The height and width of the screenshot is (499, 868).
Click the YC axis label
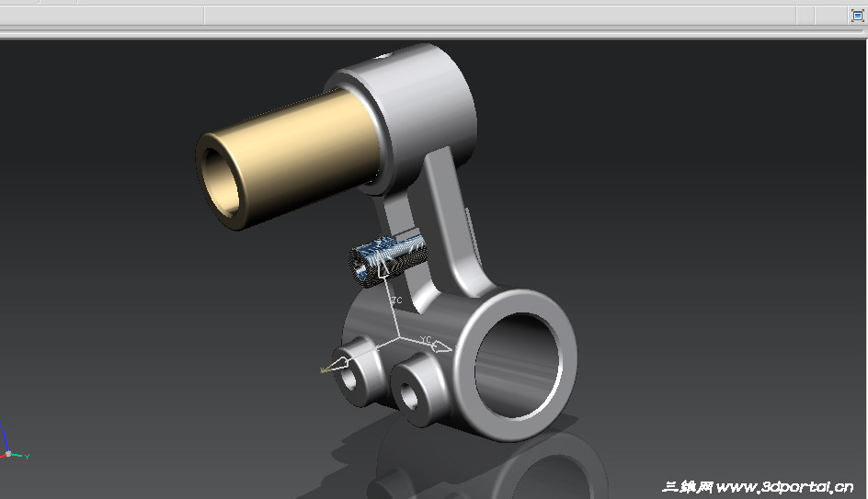[x=425, y=339]
